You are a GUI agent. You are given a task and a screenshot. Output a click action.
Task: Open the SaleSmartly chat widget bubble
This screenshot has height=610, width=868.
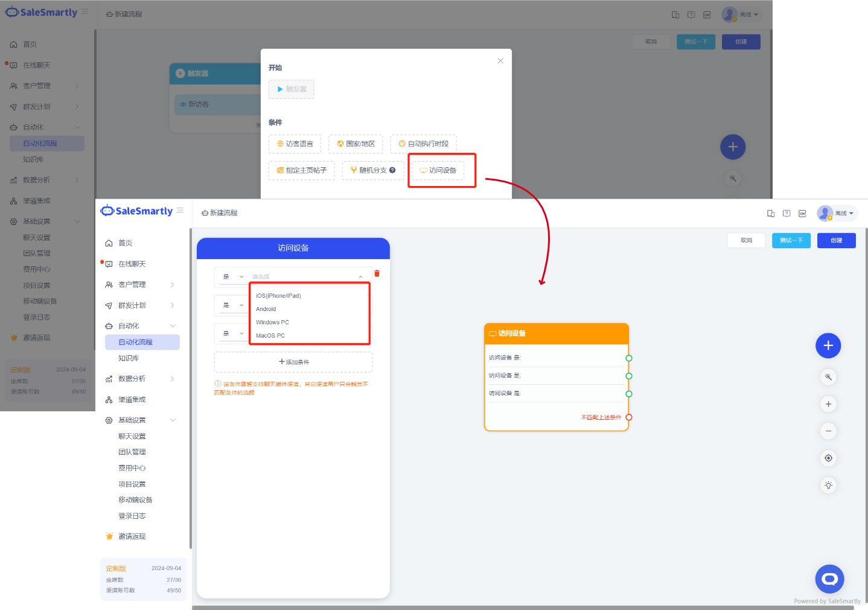(x=829, y=579)
